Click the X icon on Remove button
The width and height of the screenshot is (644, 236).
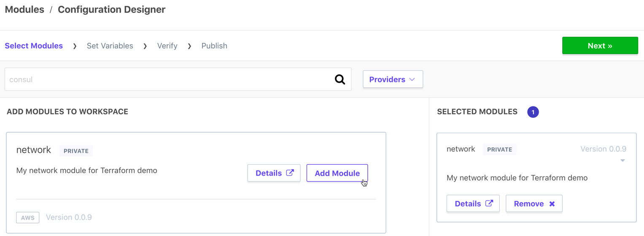[552, 204]
